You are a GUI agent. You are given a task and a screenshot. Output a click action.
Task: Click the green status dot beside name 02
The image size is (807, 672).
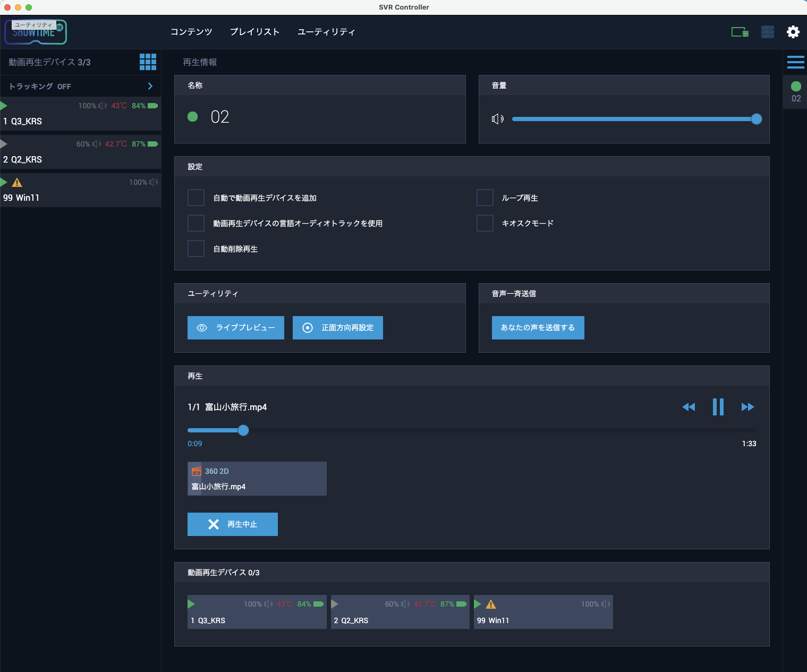pyautogui.click(x=193, y=116)
